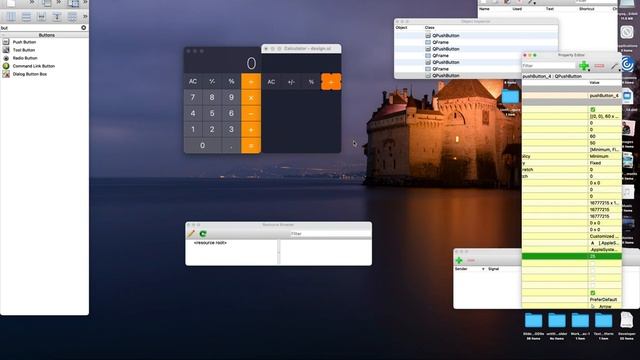Select <resource root> in Resource Browser

pos(210,243)
